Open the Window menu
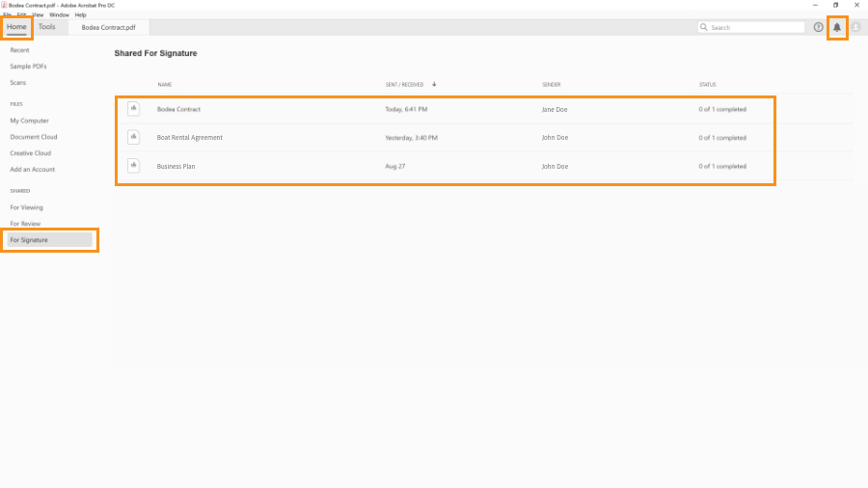This screenshot has width=868, height=488. point(59,14)
